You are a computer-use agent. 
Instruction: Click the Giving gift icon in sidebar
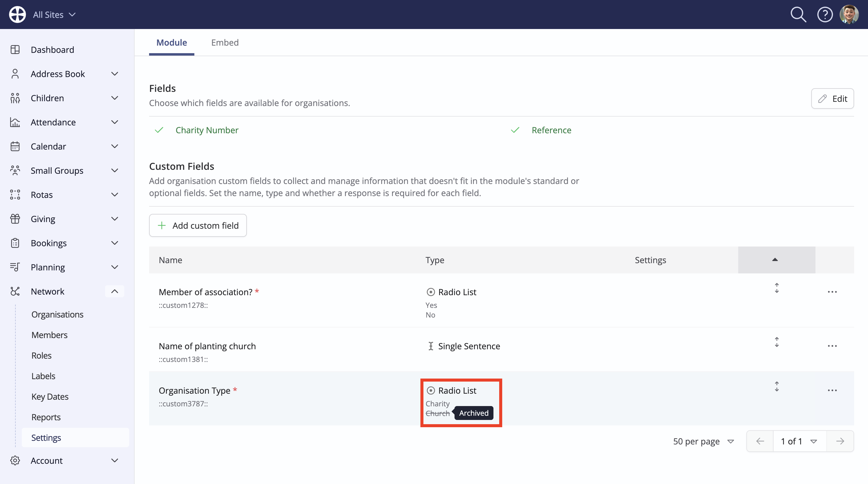(15, 219)
